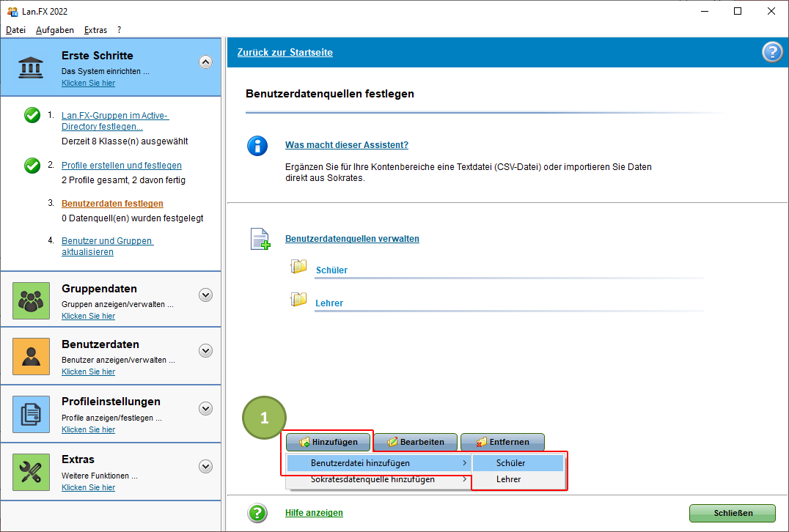
Task: Choose Sokratesdatenquelle hinzufügen menu entry
Action: (x=379, y=479)
